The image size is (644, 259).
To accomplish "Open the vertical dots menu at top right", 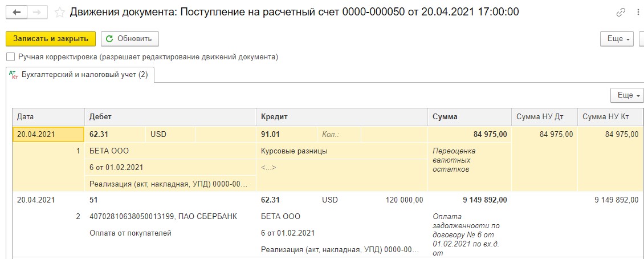I will pyautogui.click(x=639, y=13).
